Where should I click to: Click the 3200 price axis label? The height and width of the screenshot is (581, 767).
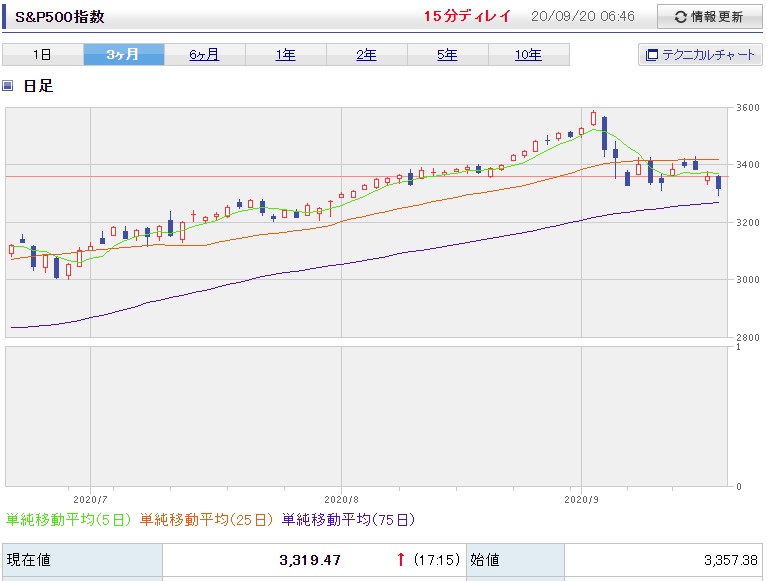tap(748, 223)
